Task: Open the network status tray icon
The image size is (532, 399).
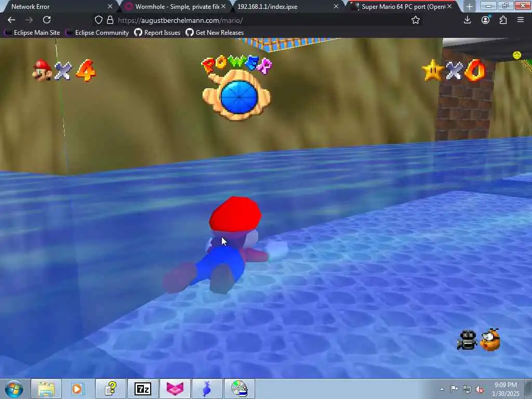Action: click(467, 389)
